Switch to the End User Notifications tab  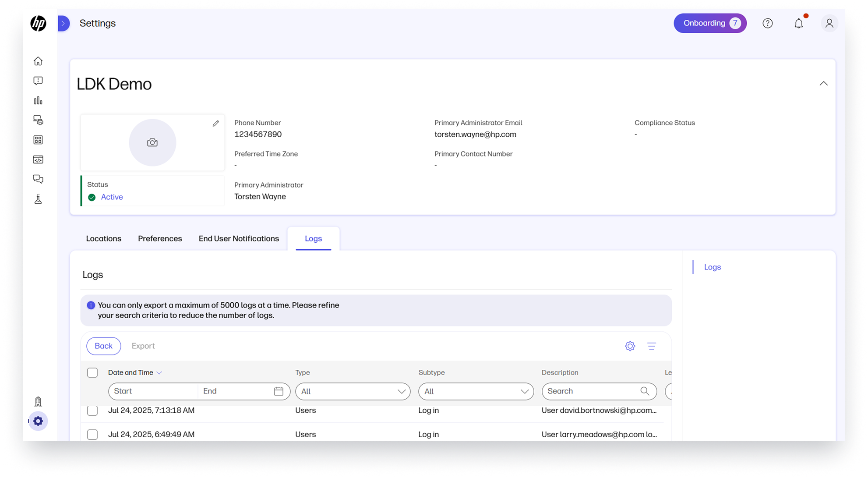coord(239,239)
